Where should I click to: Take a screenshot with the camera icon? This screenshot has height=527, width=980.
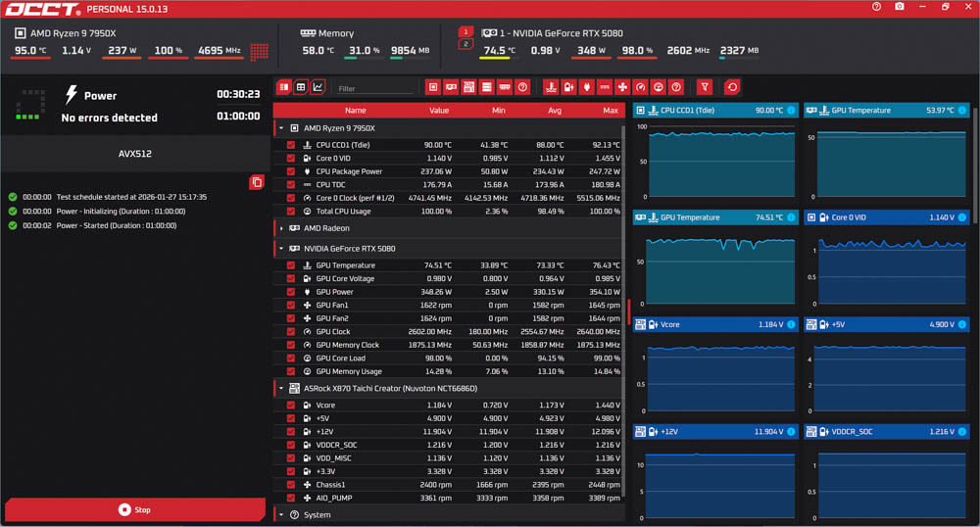pyautogui.click(x=900, y=7)
